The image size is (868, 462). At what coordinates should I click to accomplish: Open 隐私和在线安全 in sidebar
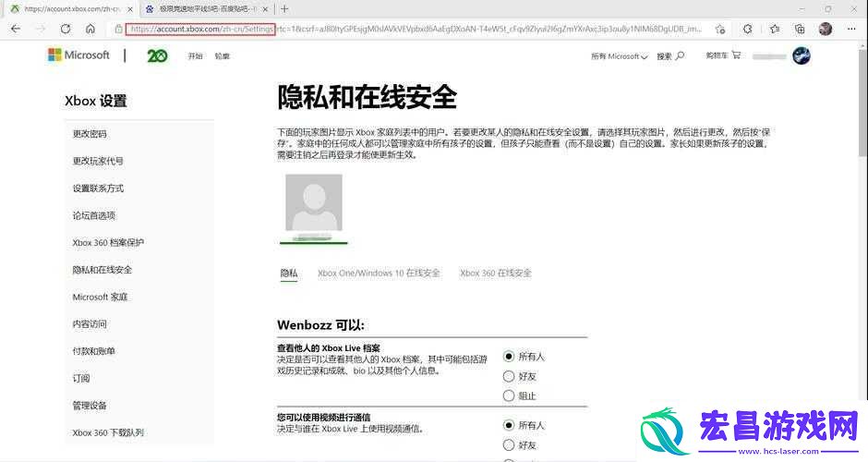[x=102, y=269]
